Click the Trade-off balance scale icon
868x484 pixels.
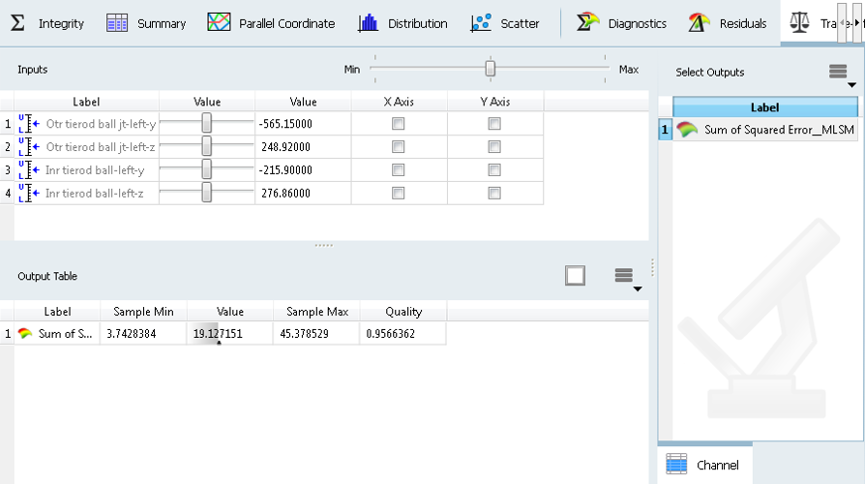coord(799,23)
